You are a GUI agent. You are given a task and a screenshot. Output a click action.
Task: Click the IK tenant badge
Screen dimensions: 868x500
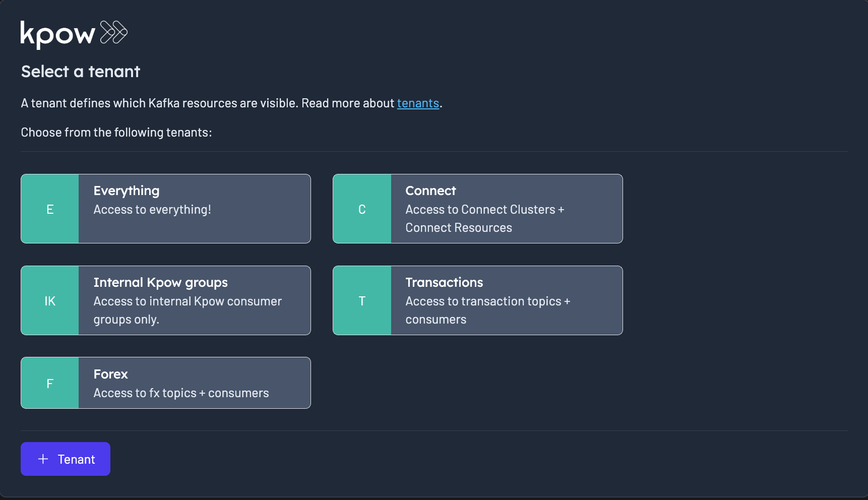click(x=50, y=301)
